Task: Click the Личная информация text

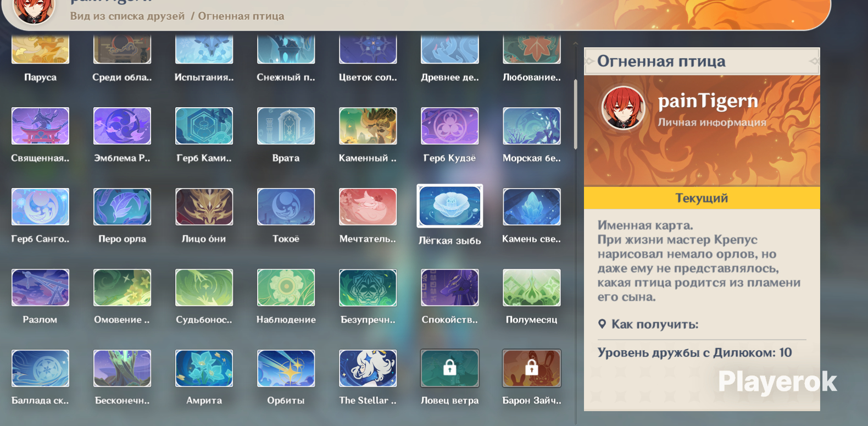Action: pos(712,123)
